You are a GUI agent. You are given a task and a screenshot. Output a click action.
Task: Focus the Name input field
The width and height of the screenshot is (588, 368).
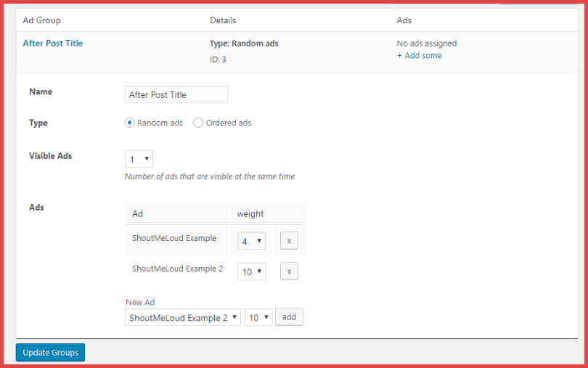point(176,94)
